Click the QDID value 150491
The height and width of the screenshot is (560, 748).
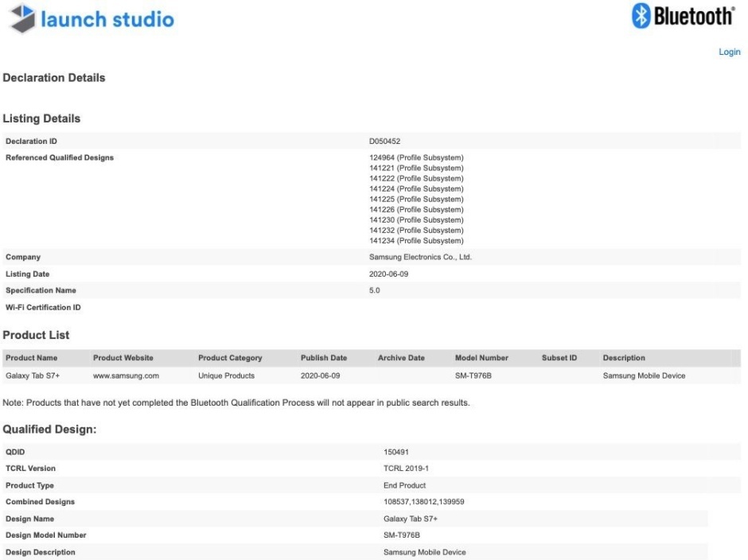point(395,452)
